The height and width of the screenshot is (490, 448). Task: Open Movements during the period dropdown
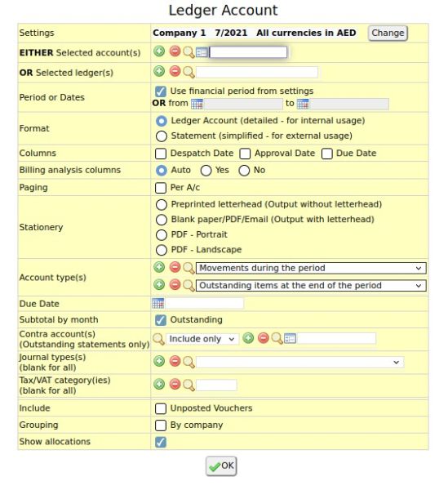[311, 268]
